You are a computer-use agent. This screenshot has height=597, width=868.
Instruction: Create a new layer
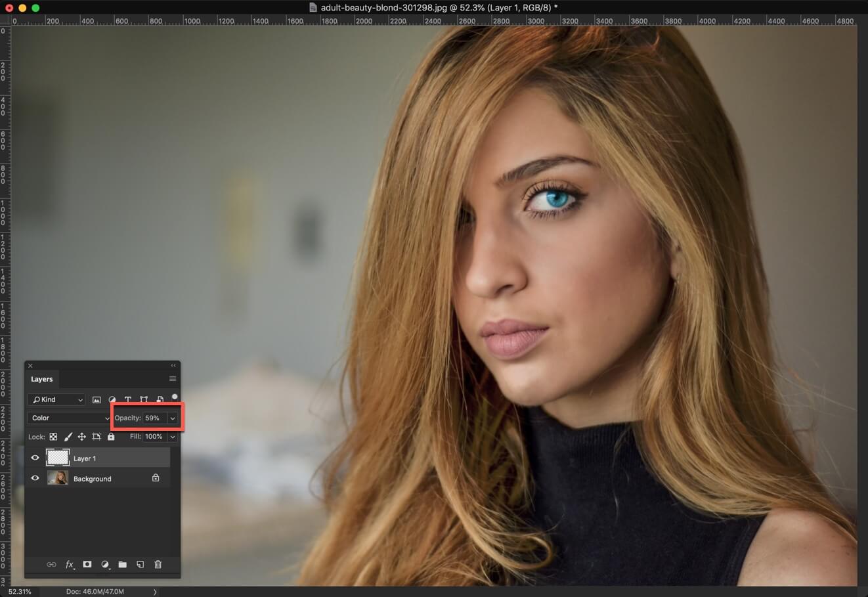click(x=141, y=564)
